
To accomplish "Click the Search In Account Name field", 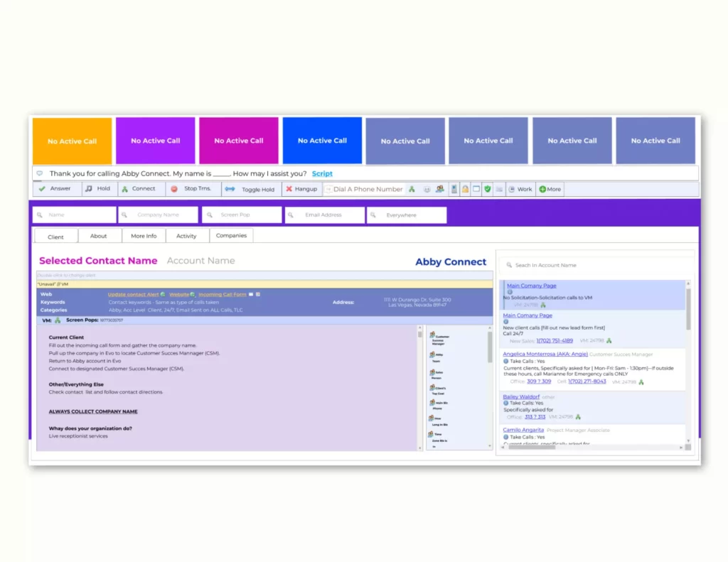I will (x=596, y=265).
